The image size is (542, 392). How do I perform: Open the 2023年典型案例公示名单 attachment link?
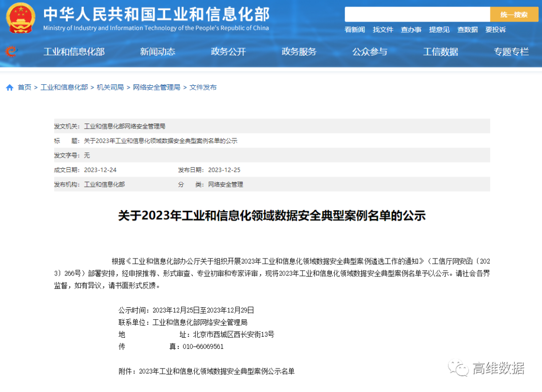pos(216,371)
